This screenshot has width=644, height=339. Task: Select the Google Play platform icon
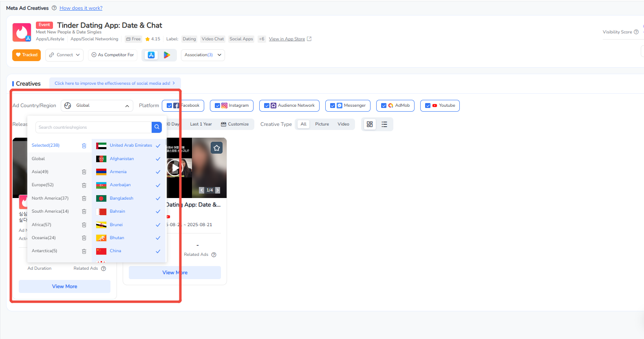167,55
